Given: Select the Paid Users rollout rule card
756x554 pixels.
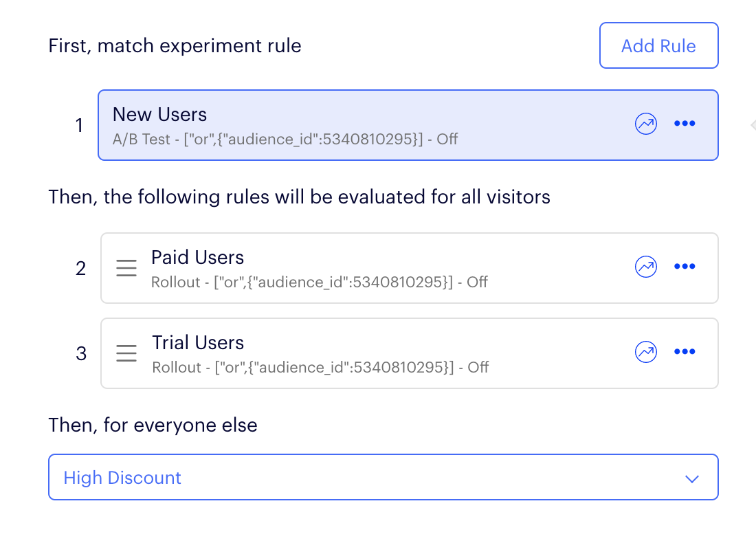Looking at the screenshot, I should pos(410,268).
